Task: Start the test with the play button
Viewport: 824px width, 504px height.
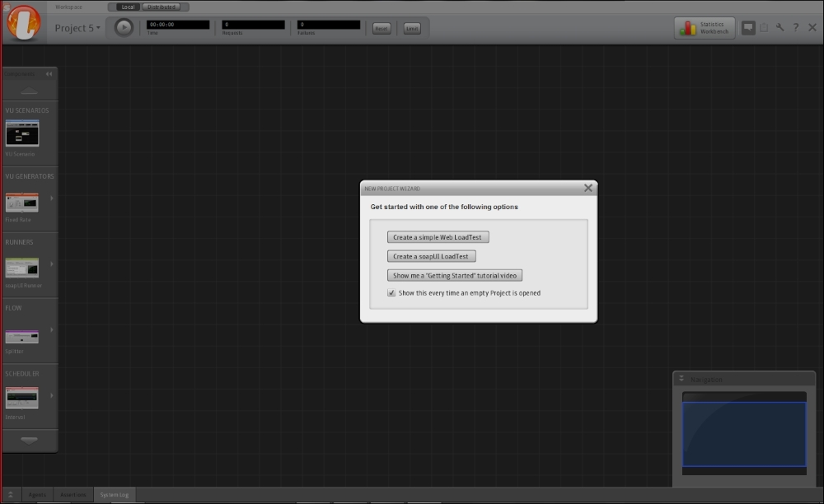Action: pos(124,27)
